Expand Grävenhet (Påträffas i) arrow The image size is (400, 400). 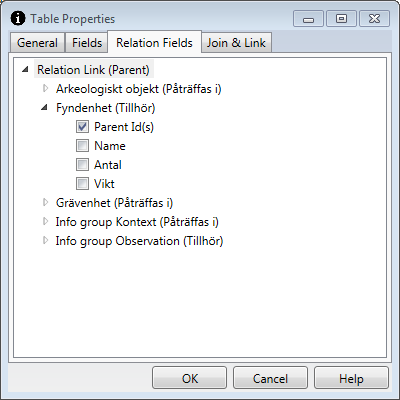[46, 202]
